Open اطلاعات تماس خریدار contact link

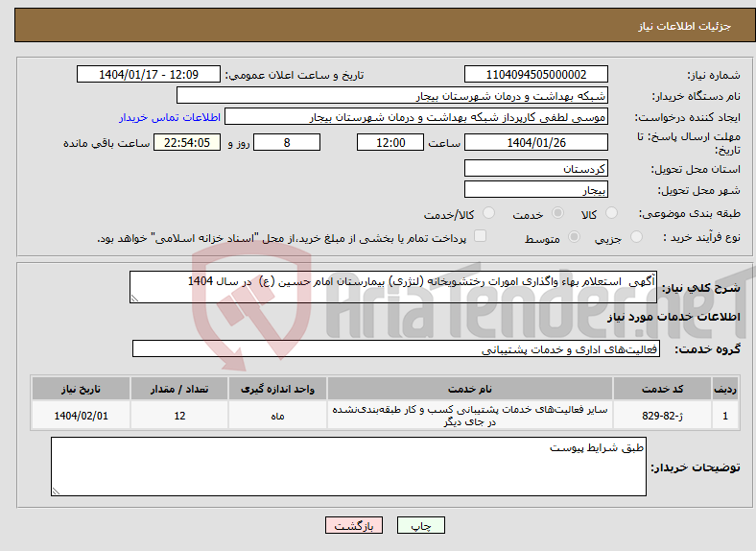pyautogui.click(x=170, y=117)
